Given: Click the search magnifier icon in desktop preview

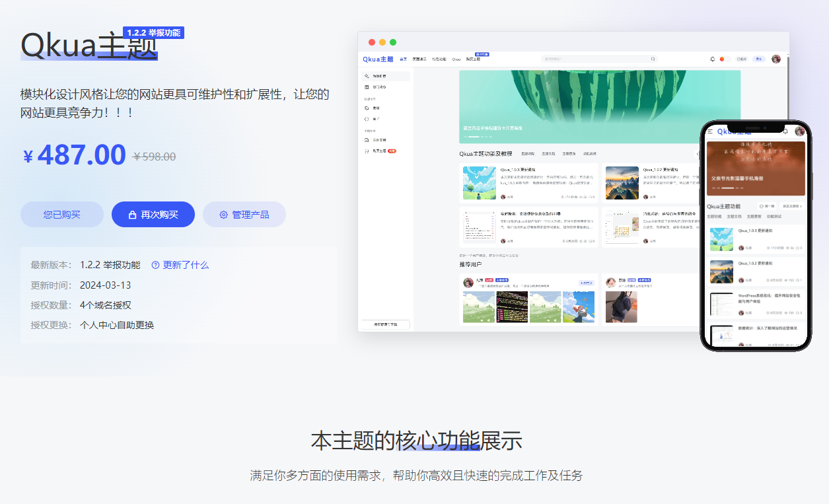Looking at the screenshot, I should 653,59.
